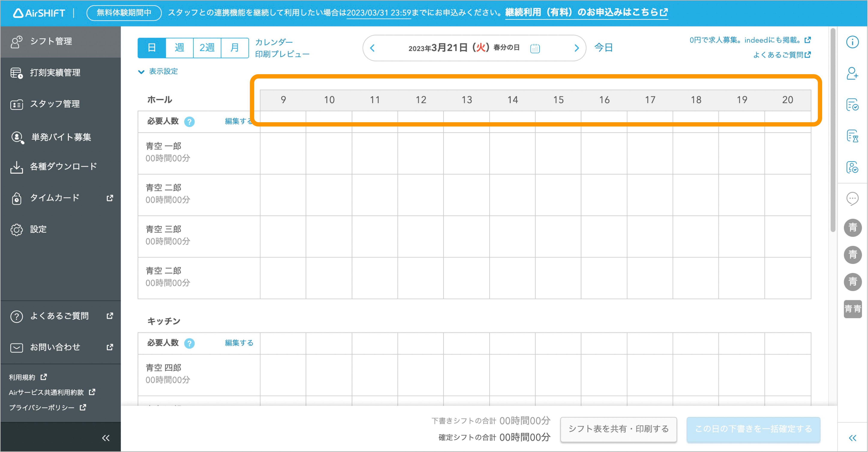Select 青空 一郎 staff row
The image size is (868, 452).
[x=199, y=153]
